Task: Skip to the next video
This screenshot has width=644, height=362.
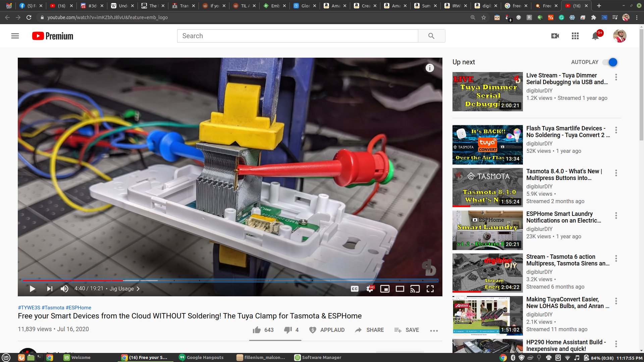Action: point(50,289)
